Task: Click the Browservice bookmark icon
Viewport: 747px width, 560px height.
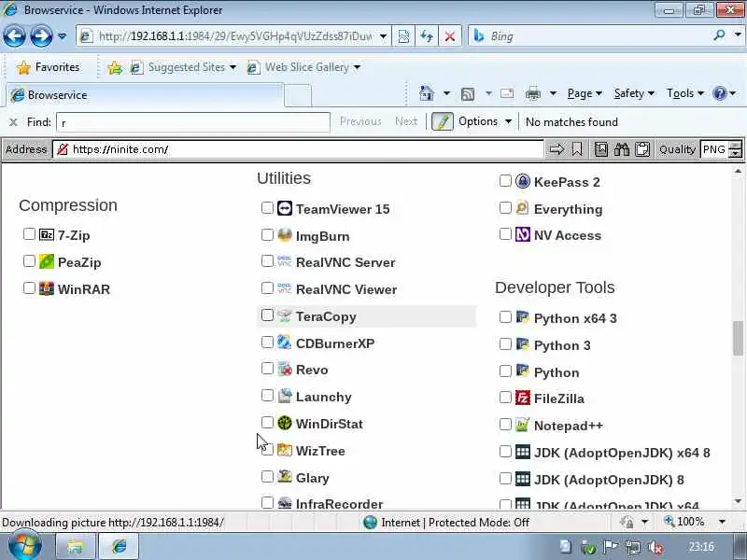Action: pyautogui.click(x=577, y=149)
